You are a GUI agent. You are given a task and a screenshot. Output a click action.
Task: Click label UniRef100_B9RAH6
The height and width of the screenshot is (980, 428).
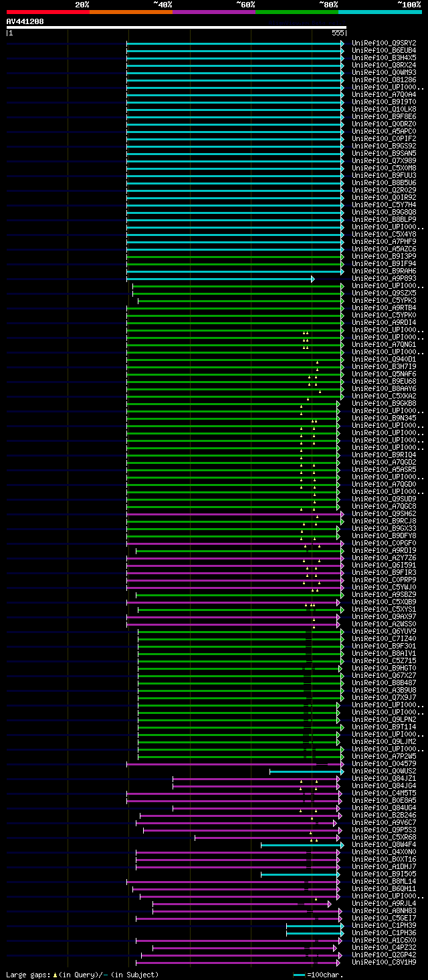(x=384, y=271)
